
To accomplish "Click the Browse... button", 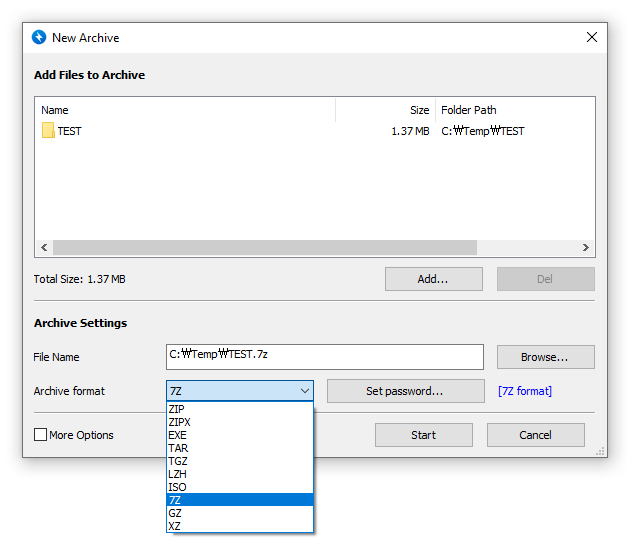I will click(x=545, y=357).
